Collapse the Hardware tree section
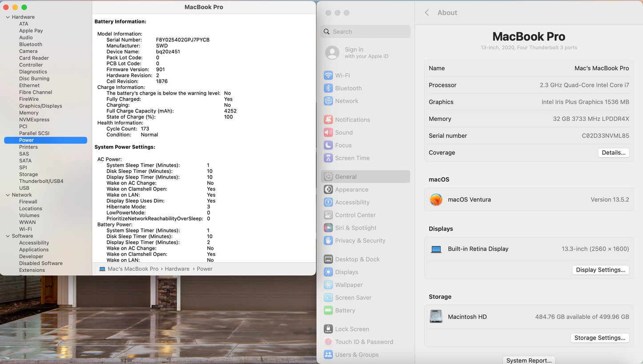This screenshot has height=364, width=643. click(x=8, y=17)
